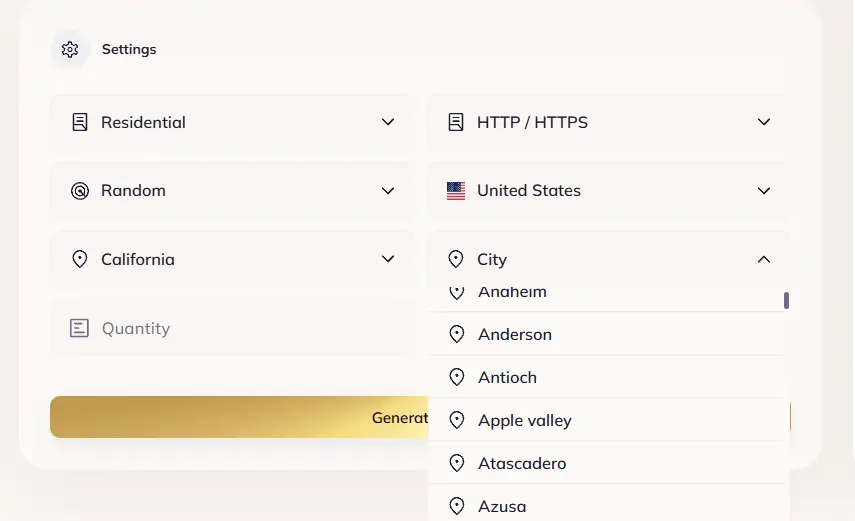This screenshot has width=855, height=521.
Task: Click the HTTP / HTTPS protocol icon
Action: [x=456, y=122]
